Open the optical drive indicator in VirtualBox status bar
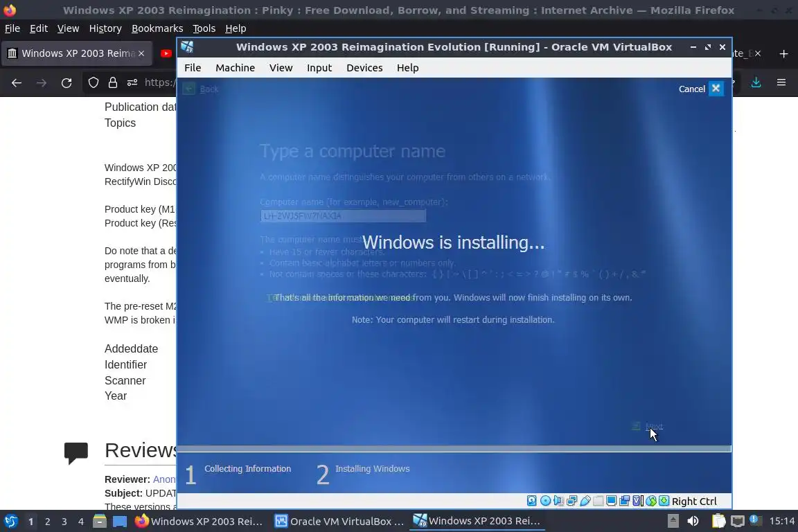Image resolution: width=798 pixels, height=532 pixels. coord(545,501)
